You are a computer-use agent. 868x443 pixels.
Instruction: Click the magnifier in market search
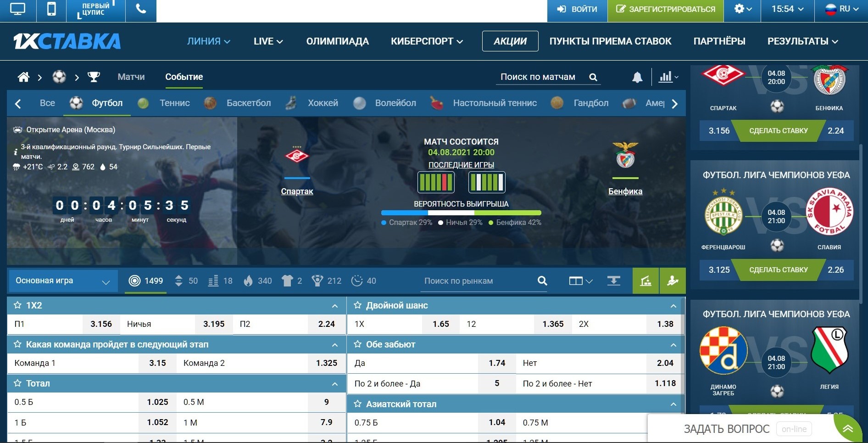542,280
